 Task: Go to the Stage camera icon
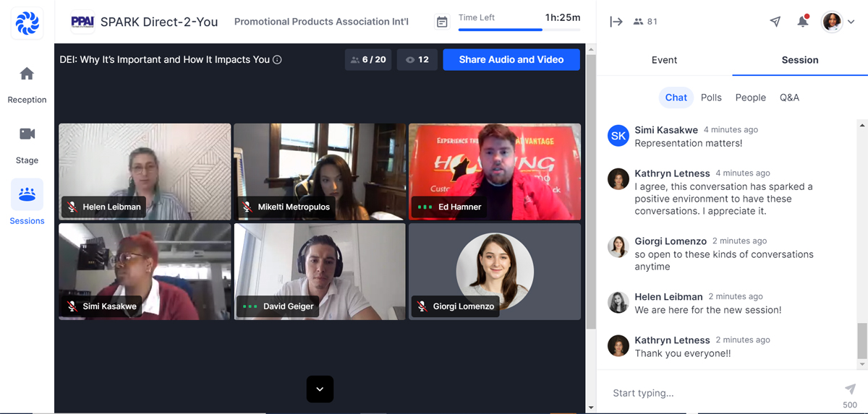tap(27, 134)
